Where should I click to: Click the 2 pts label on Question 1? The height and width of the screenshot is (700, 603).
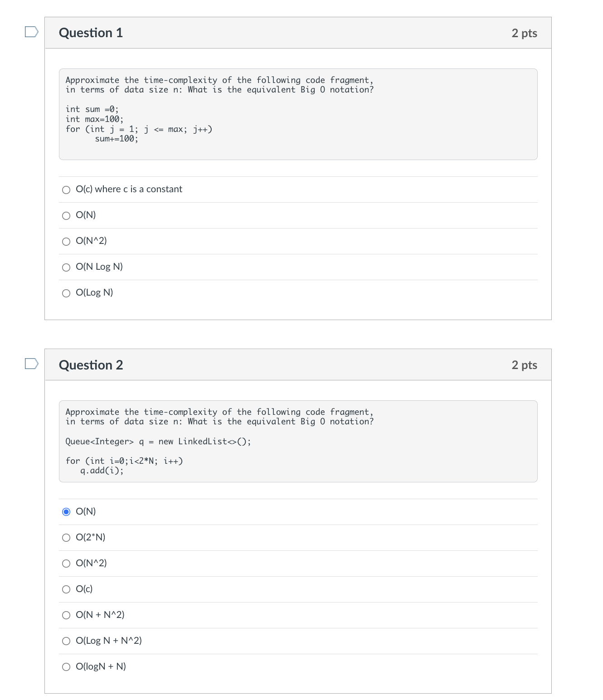coord(524,32)
